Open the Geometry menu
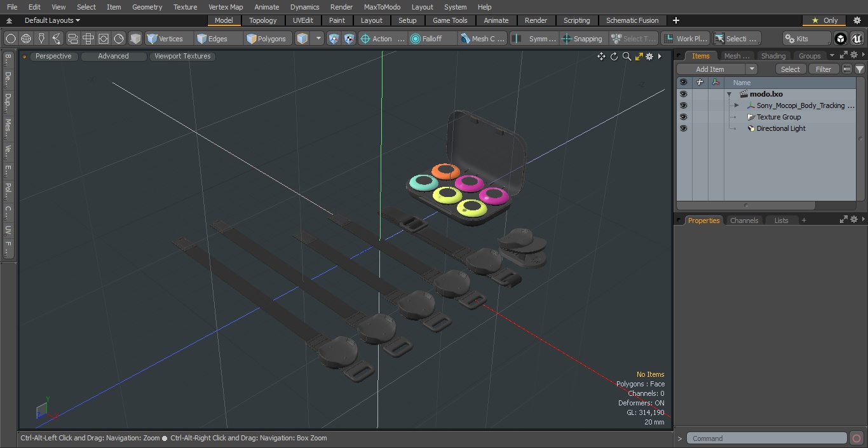This screenshot has width=868, height=448. 147,7
